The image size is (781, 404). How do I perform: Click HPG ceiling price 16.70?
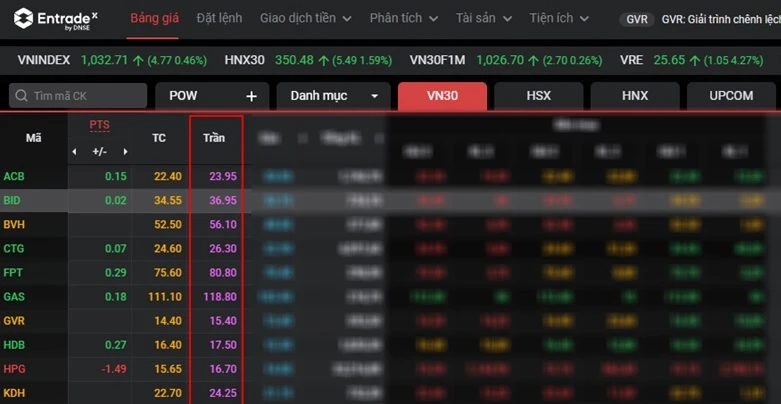(223, 369)
